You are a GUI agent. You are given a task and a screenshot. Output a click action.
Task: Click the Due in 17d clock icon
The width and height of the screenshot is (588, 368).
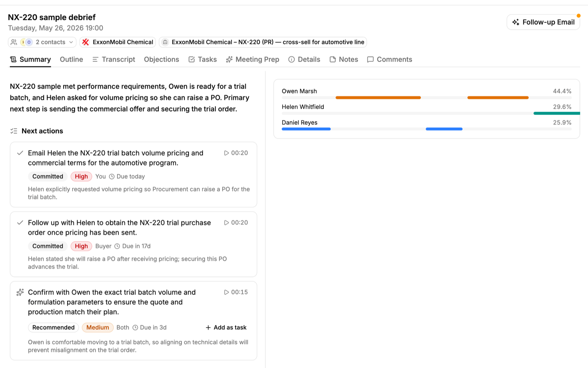pyautogui.click(x=117, y=246)
